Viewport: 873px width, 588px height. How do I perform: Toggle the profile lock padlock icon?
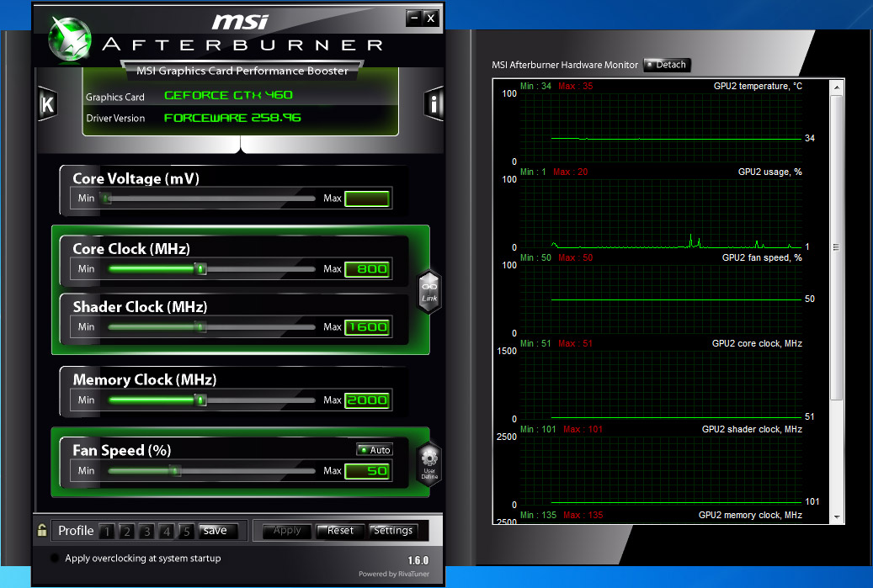(42, 530)
